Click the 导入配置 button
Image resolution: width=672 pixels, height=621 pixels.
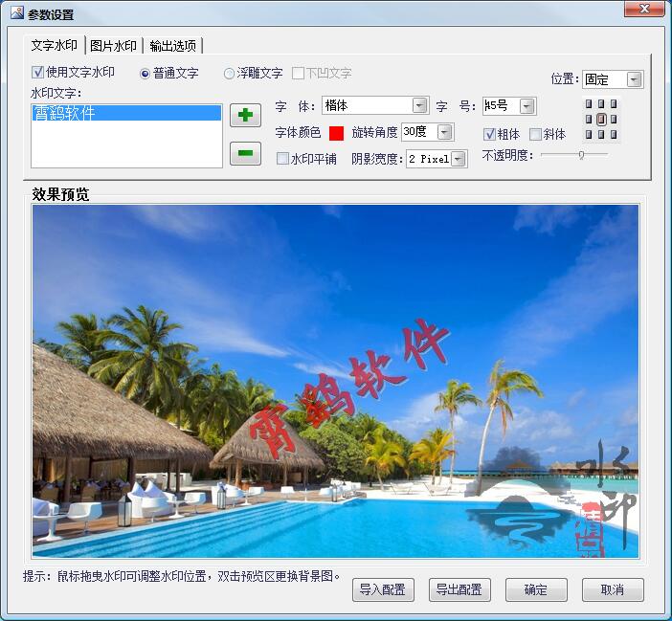pyautogui.click(x=383, y=589)
